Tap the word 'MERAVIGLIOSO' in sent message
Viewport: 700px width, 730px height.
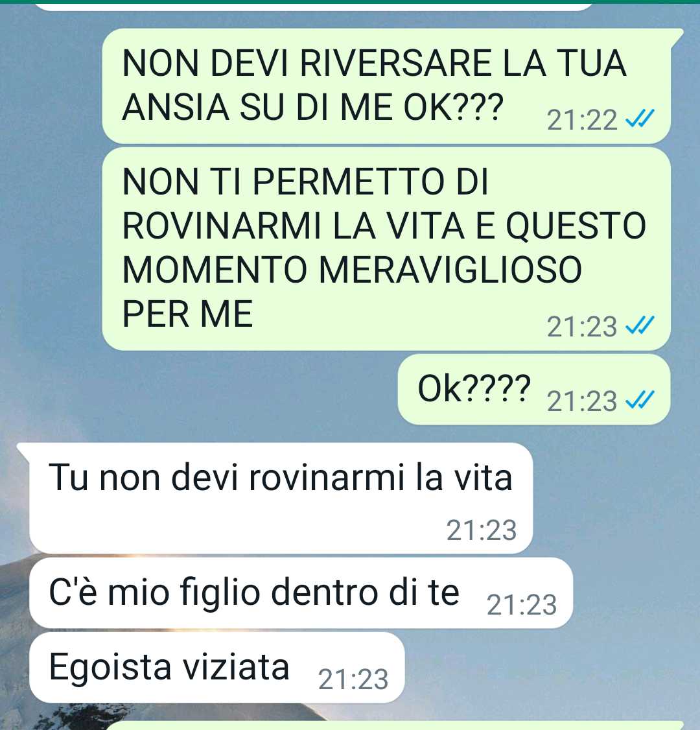pyautogui.click(x=450, y=270)
